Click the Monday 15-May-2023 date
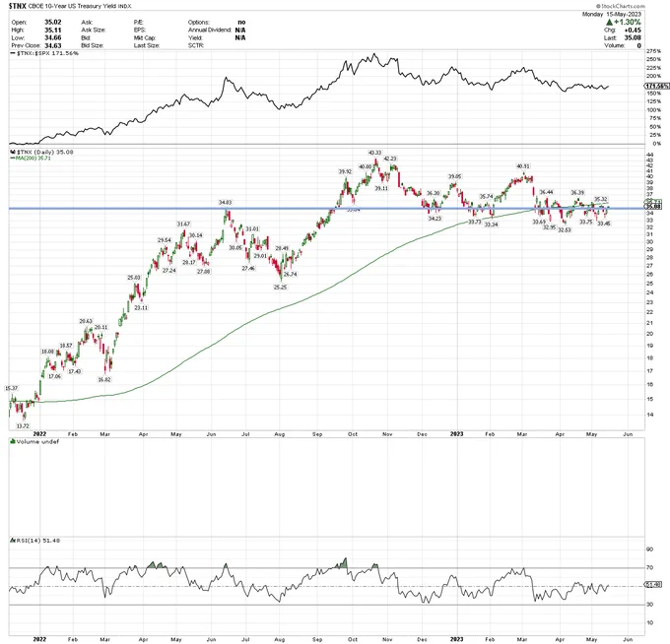Viewport: 670px width, 644px height. coord(612,14)
